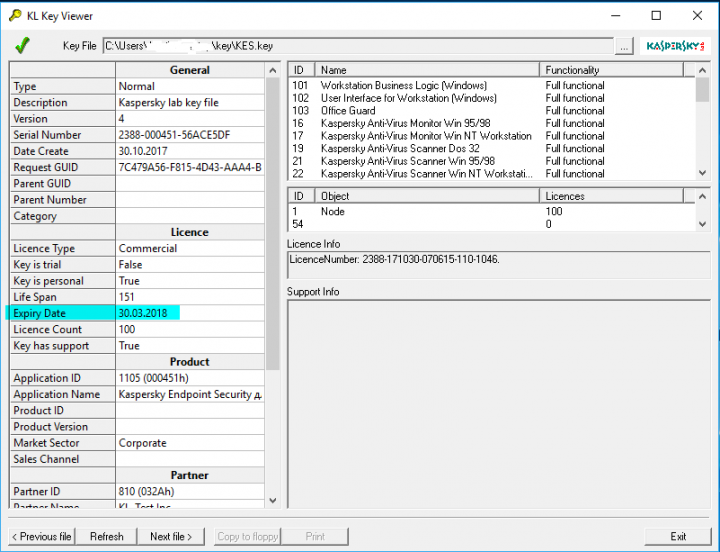Image resolution: width=720 pixels, height=552 pixels.
Task: Open the browse '...' button for key file
Action: pos(624,46)
